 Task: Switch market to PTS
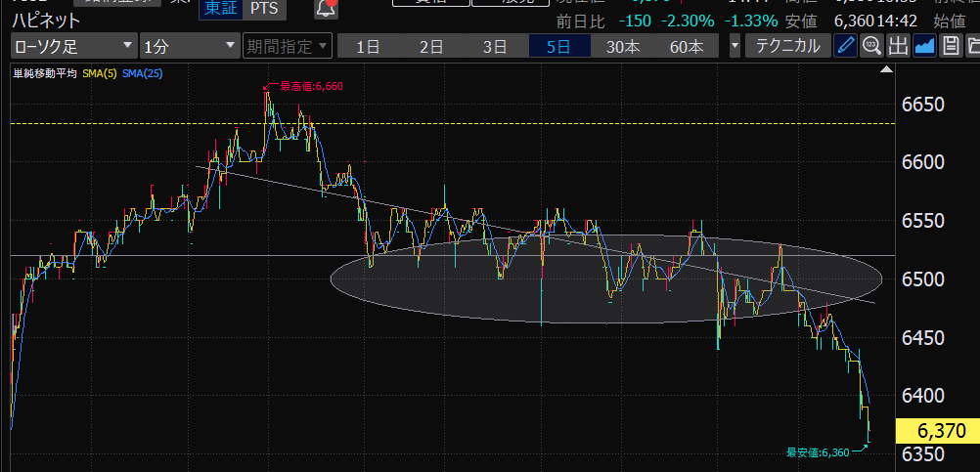point(263,9)
